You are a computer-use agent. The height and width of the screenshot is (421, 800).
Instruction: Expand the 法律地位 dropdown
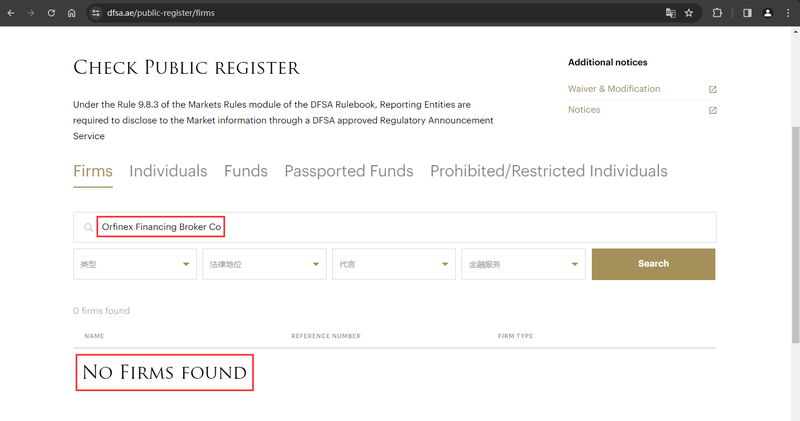coord(264,264)
